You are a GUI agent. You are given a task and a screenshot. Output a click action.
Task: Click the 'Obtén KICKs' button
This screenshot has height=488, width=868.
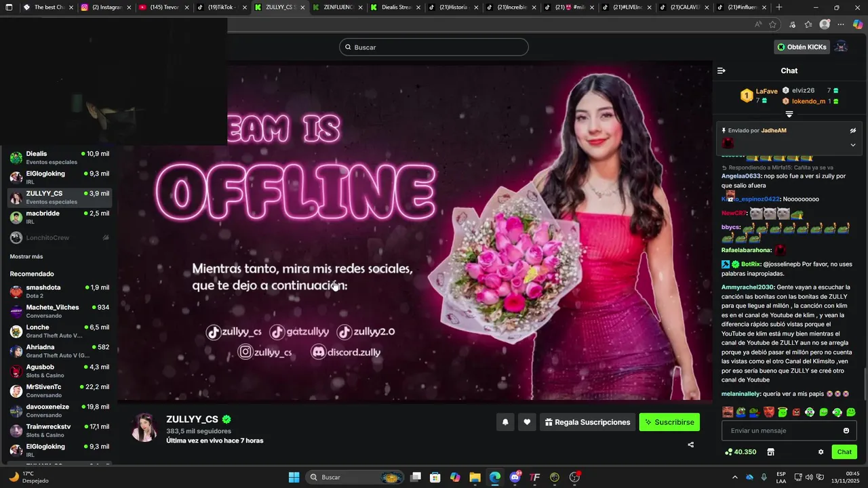(x=802, y=47)
